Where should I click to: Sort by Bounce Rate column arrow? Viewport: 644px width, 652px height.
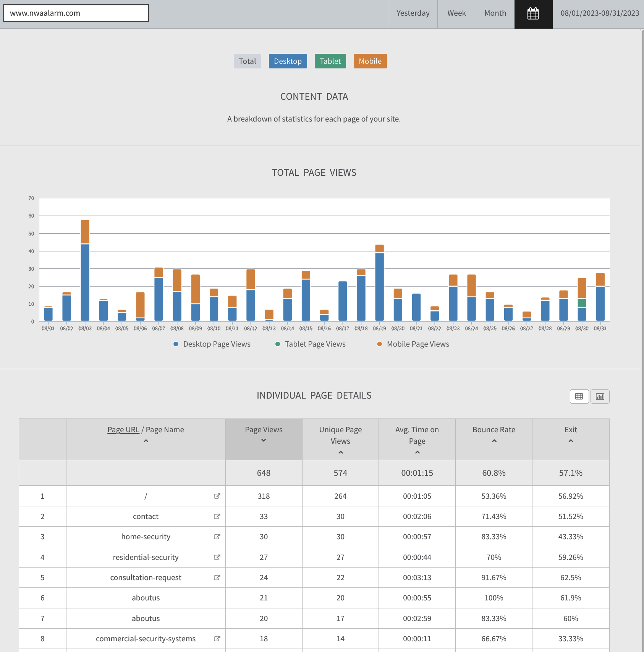point(494,441)
